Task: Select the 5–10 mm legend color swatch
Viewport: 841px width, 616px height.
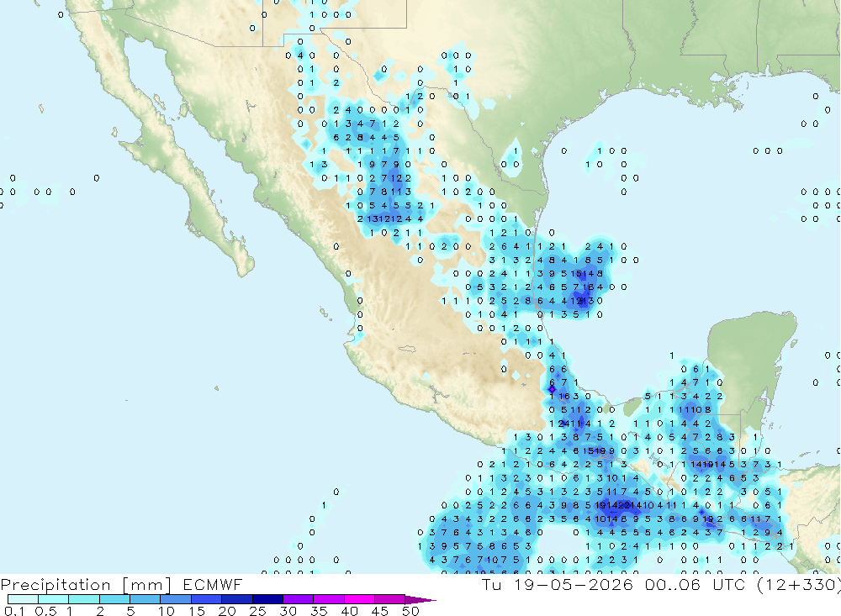Action: coord(145,599)
